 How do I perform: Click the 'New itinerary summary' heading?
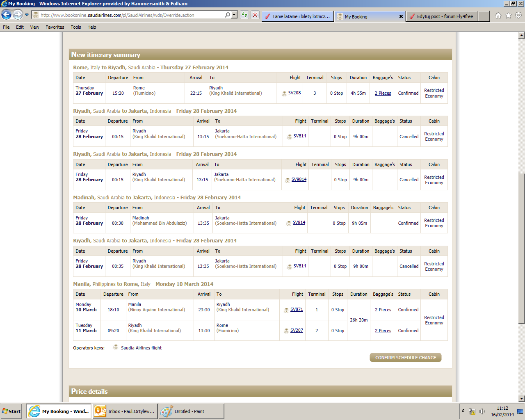pos(106,55)
